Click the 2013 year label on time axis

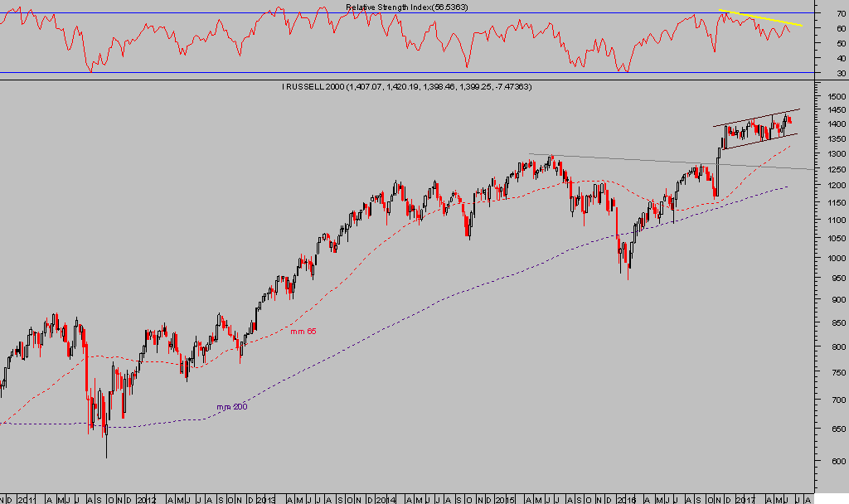tap(265, 500)
